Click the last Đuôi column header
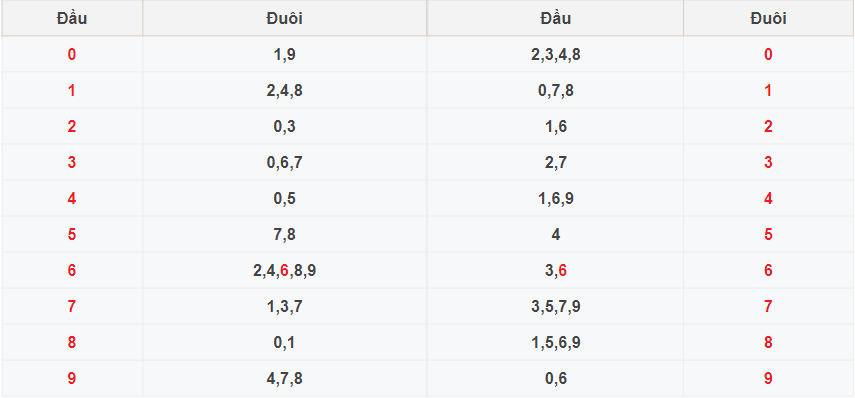855x398 pixels. click(x=768, y=19)
